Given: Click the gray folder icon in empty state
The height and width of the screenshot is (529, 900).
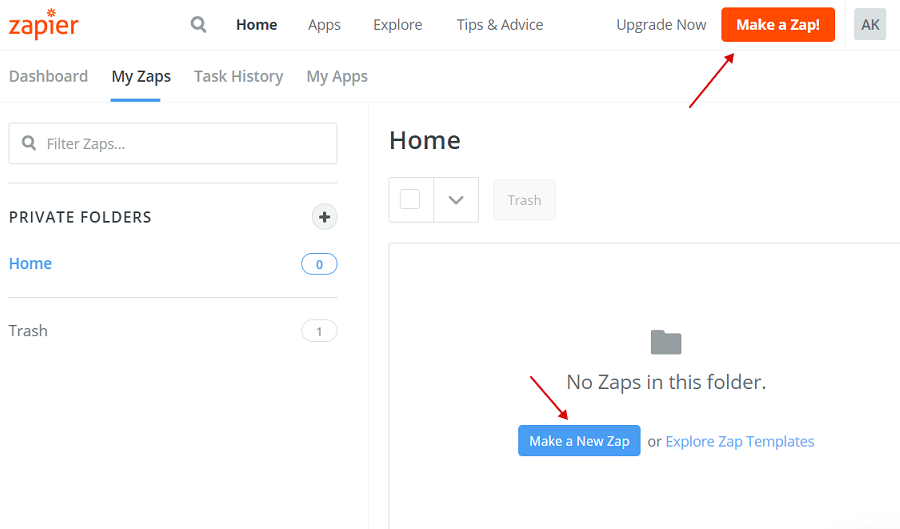Looking at the screenshot, I should coord(666,343).
